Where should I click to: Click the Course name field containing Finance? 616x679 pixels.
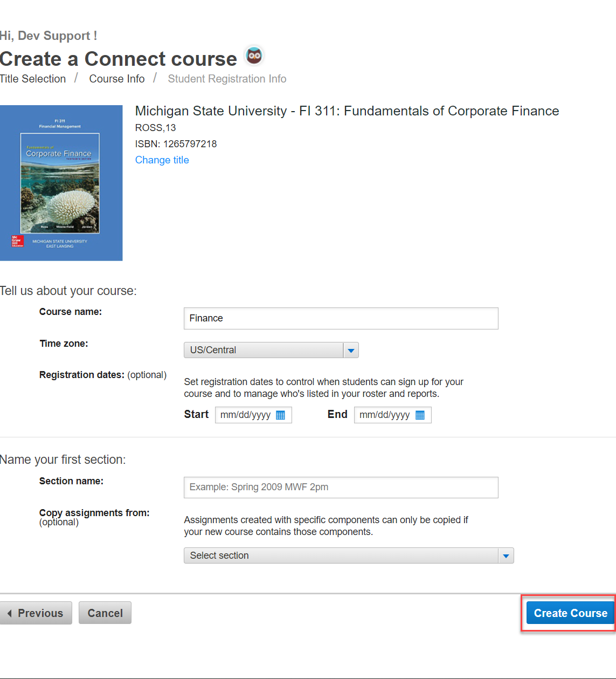[341, 319]
